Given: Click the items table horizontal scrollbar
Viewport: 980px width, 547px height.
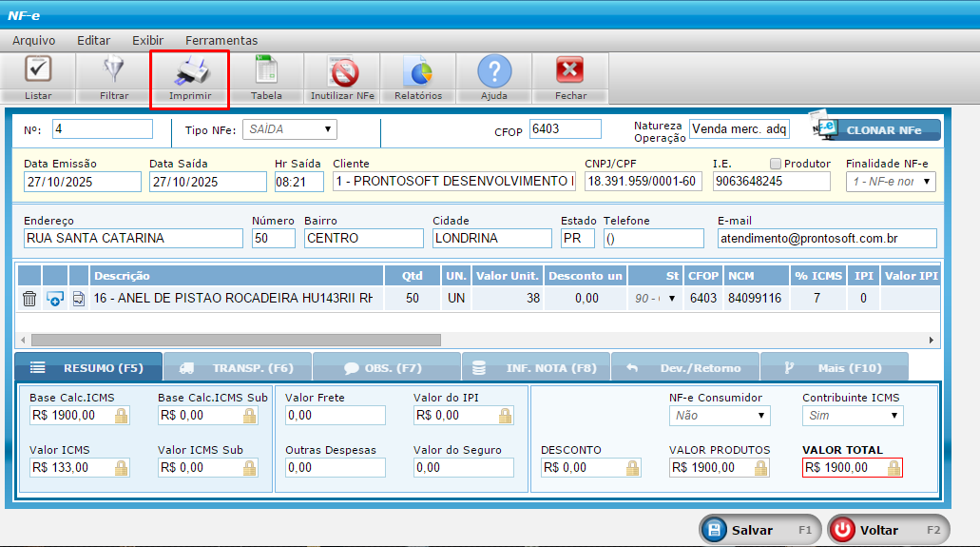Looking at the screenshot, I should 236,340.
